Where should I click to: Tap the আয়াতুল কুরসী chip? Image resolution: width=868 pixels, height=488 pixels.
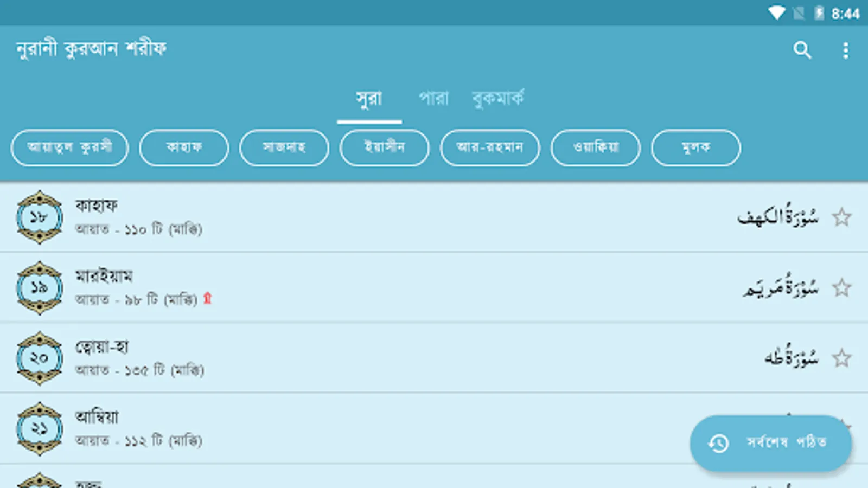point(69,147)
